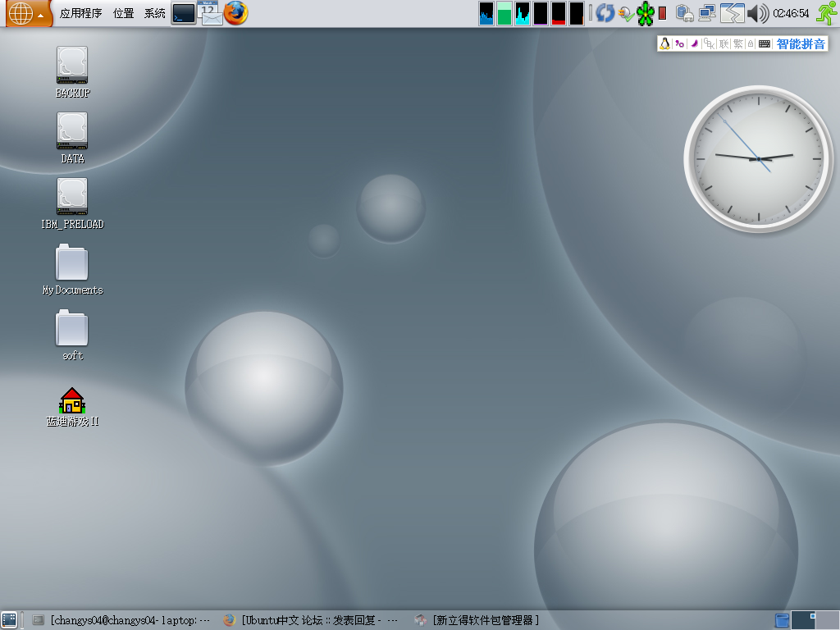This screenshot has width=840, height=630.
Task: Launch the terminal from the top panel
Action: pos(184,13)
